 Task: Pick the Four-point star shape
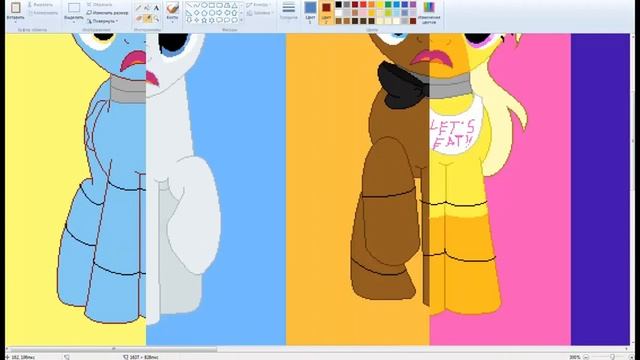[x=197, y=20]
